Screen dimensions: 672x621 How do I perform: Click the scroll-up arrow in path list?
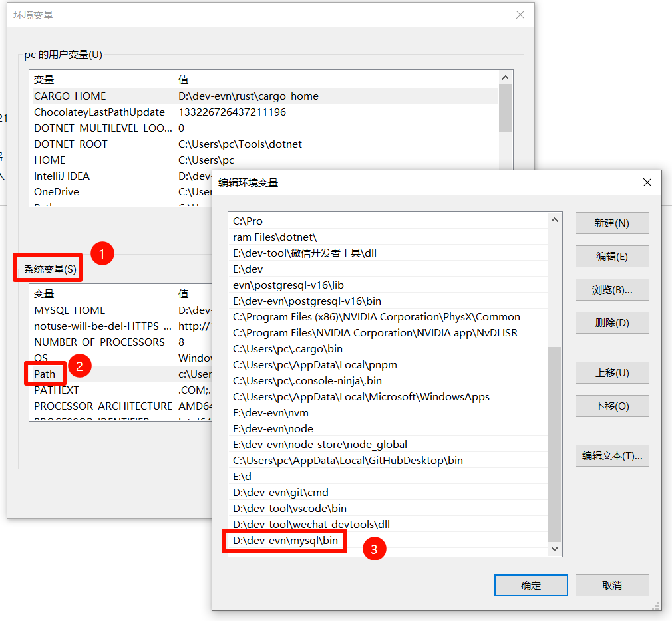555,220
